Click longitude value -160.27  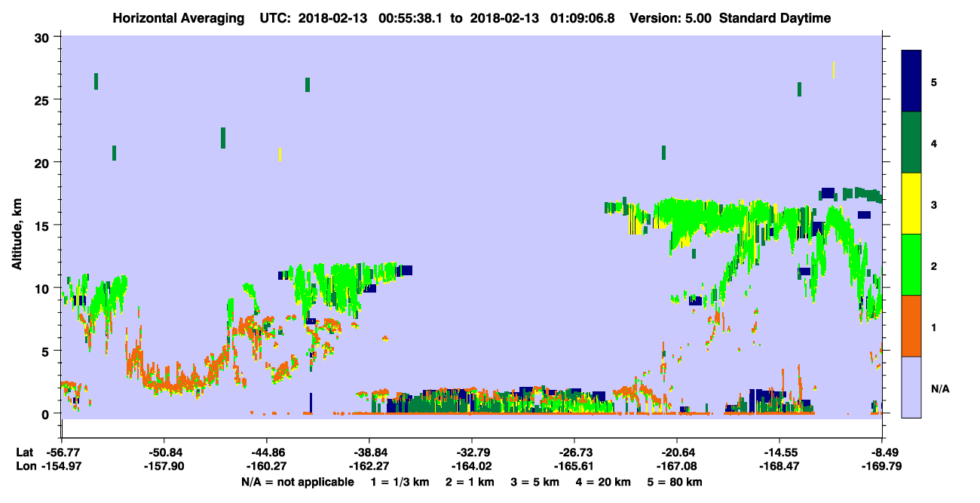[267, 466]
